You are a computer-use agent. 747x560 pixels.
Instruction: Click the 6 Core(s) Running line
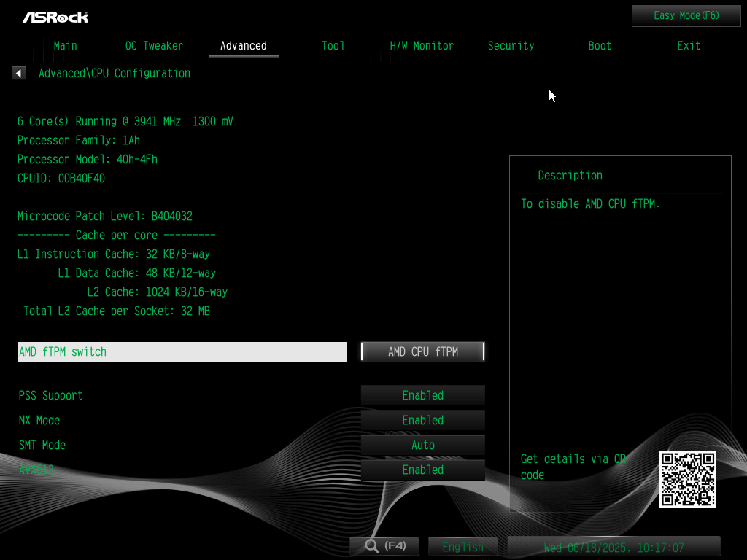125,122
